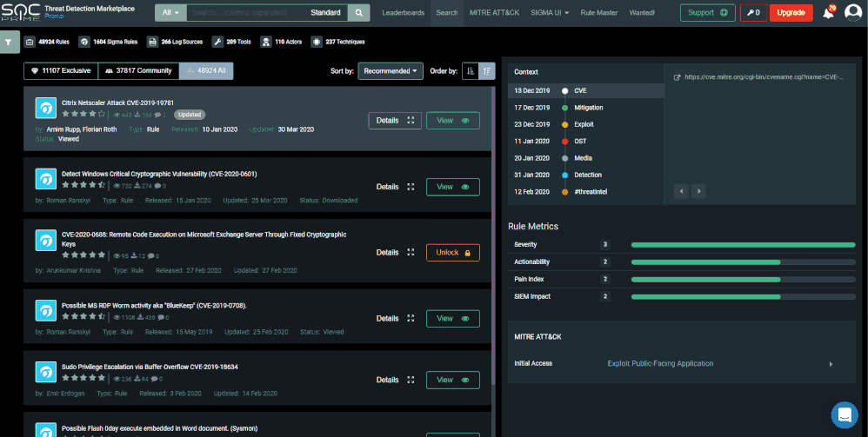Screen dimensions: 868x437
Task: View the Windows Cryptographic Vulnerability rule
Action: coord(453,187)
